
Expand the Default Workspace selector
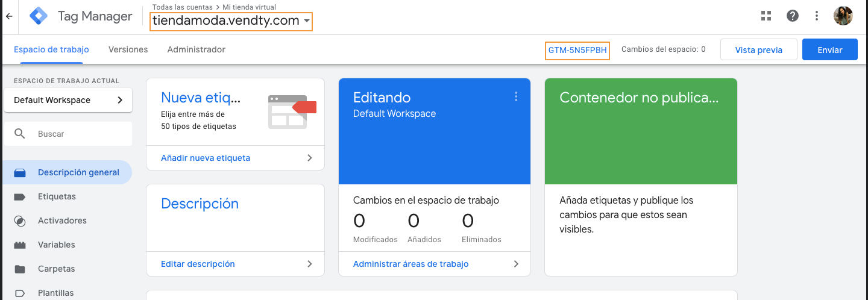pyautogui.click(x=68, y=100)
